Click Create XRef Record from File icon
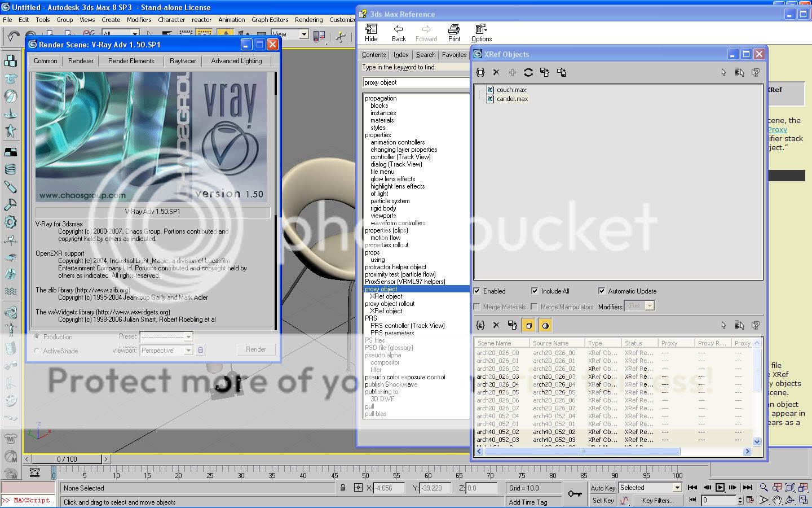The width and height of the screenshot is (812, 508). pos(480,72)
